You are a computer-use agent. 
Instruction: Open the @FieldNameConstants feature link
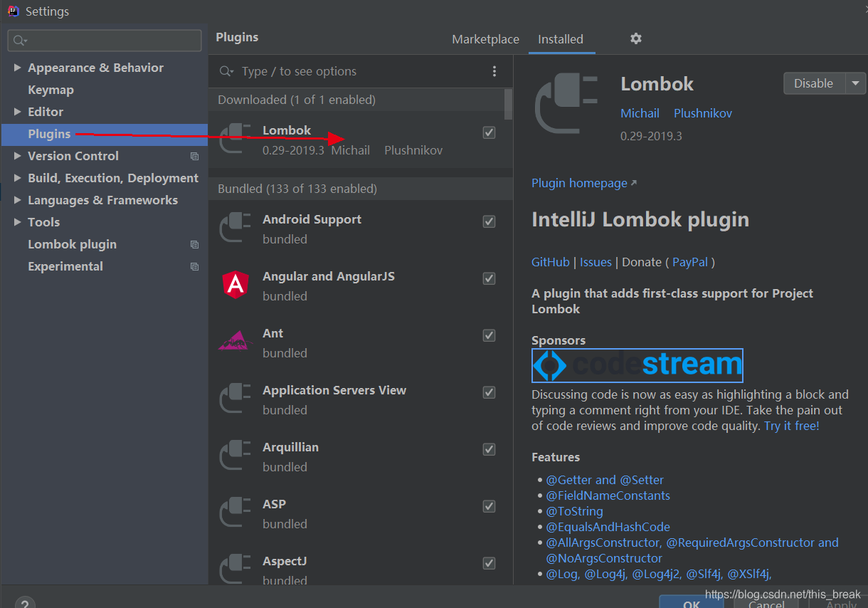click(608, 496)
